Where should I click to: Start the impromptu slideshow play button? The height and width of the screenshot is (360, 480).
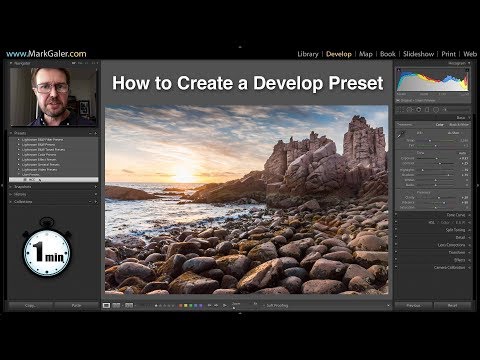225,305
